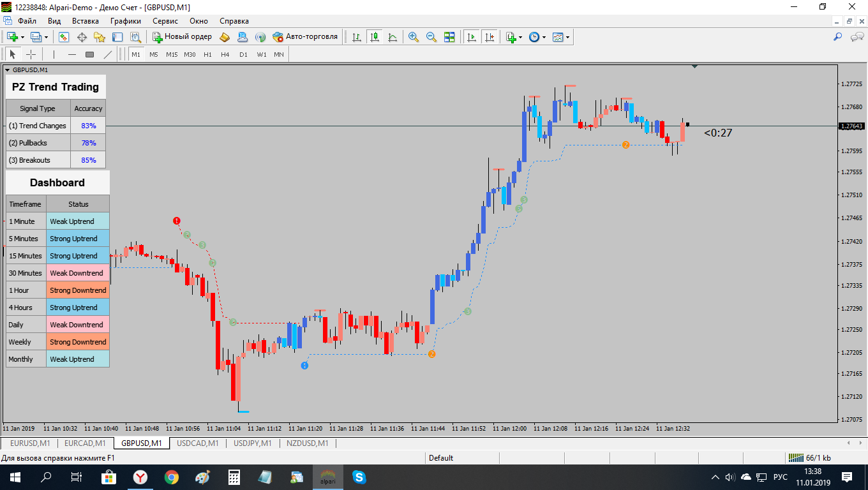Image resolution: width=868 pixels, height=490 pixels.
Task: Zoom out the chart with magnifier minus
Action: pyautogui.click(x=431, y=37)
